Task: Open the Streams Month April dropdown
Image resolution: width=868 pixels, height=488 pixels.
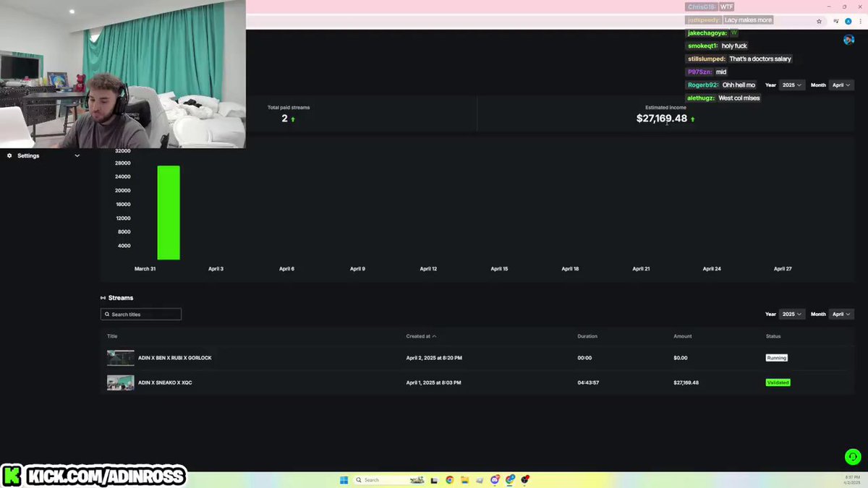Action: tap(841, 314)
